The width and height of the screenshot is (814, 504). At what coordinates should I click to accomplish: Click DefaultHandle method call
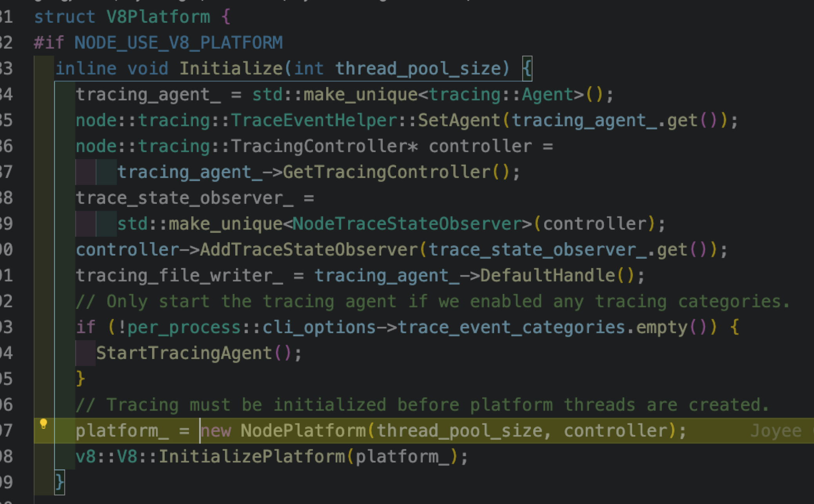[548, 276]
